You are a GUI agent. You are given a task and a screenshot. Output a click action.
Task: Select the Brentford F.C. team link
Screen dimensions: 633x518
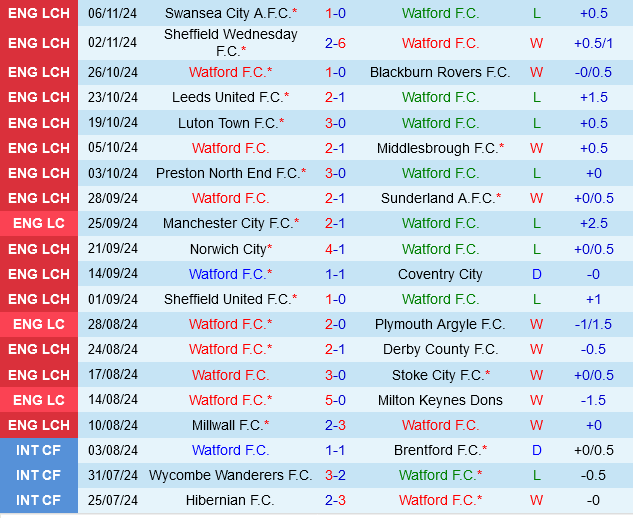[x=437, y=450]
